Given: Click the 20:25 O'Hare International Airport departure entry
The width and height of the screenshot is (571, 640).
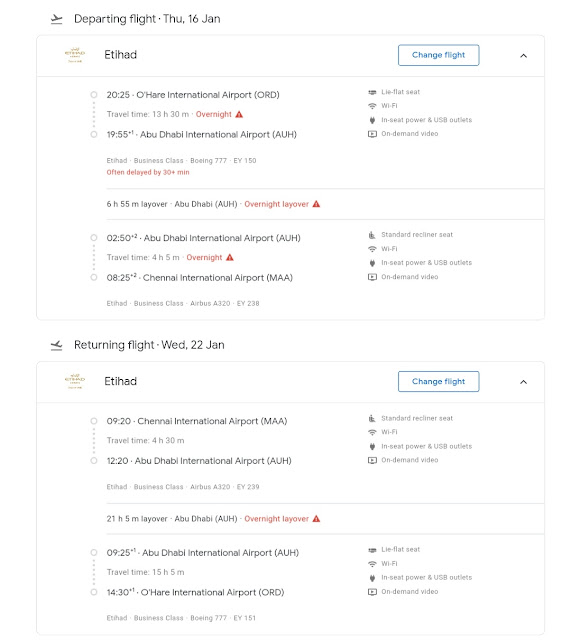Looking at the screenshot, I should [x=193, y=95].
